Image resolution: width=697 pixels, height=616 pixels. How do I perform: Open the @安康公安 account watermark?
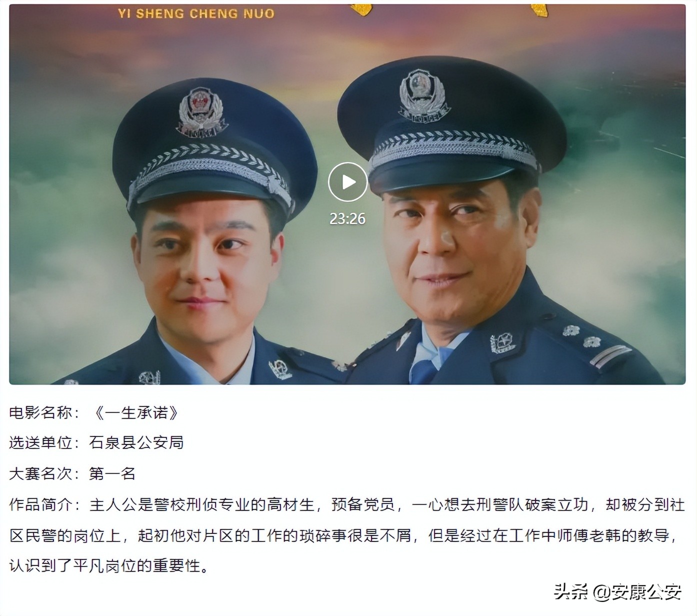pyautogui.click(x=637, y=592)
